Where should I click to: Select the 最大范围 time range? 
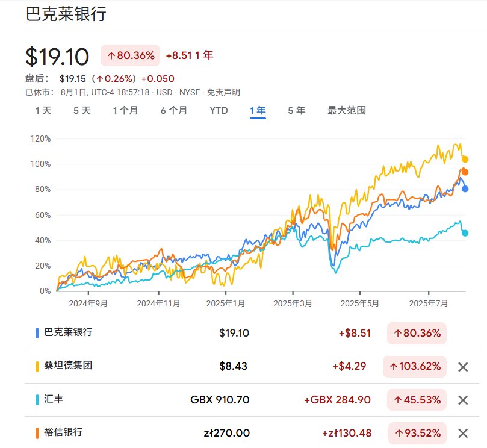(x=346, y=111)
